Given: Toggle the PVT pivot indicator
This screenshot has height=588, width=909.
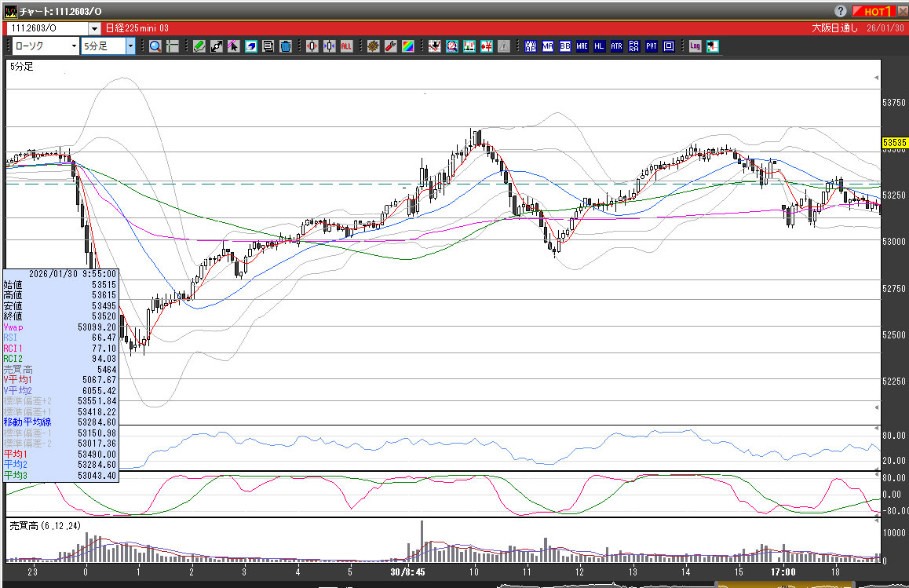Looking at the screenshot, I should 652,46.
